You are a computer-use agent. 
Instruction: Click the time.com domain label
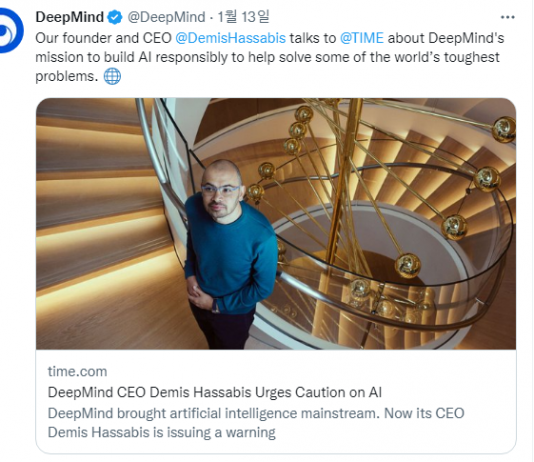pyautogui.click(x=77, y=371)
